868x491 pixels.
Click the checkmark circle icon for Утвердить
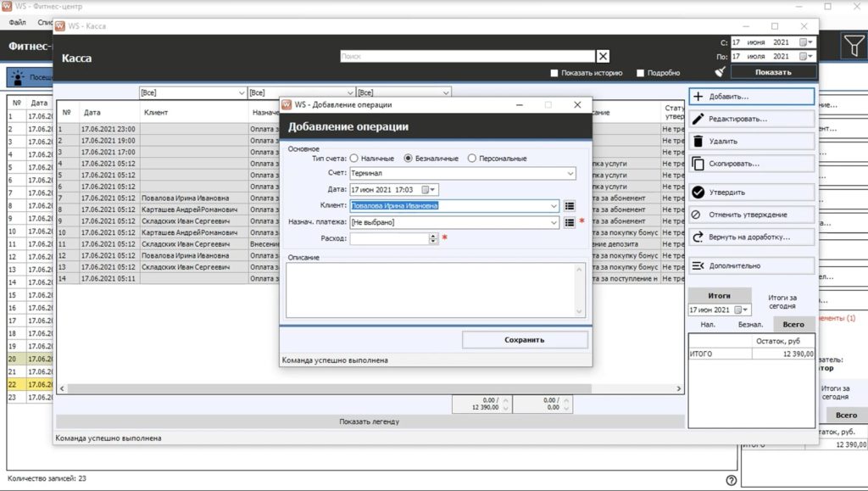click(x=698, y=192)
